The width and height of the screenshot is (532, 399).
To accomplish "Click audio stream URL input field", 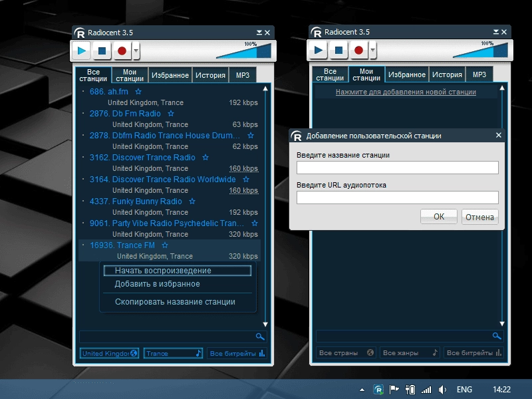I will (397, 198).
